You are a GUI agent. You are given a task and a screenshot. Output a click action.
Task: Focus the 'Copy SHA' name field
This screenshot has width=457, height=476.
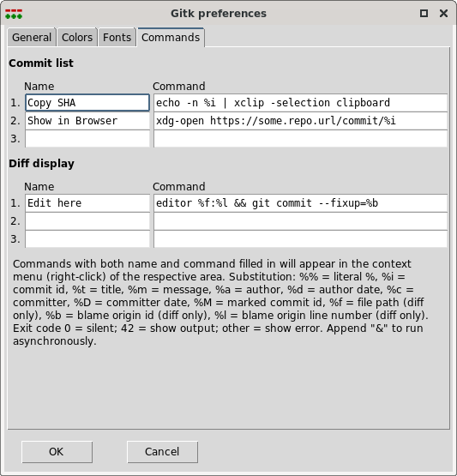tap(87, 103)
